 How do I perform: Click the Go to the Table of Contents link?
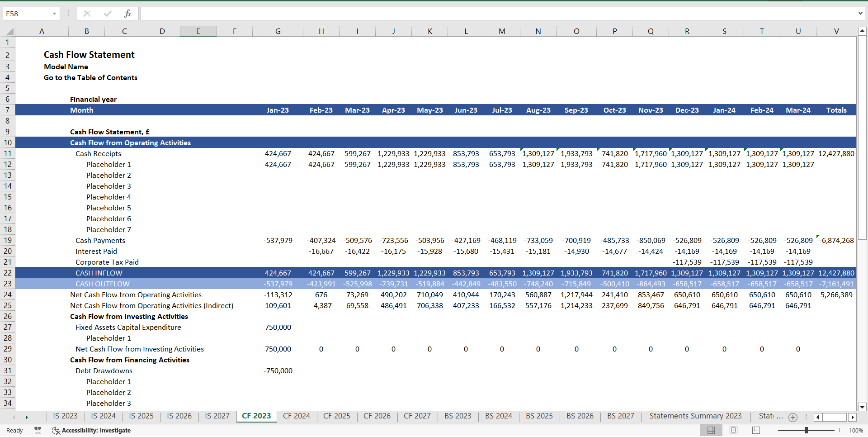(x=90, y=77)
